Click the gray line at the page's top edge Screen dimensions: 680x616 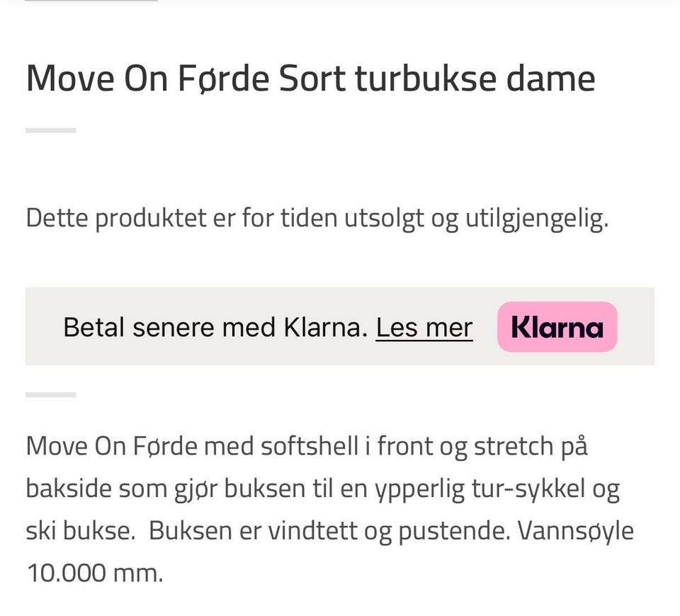91,1
